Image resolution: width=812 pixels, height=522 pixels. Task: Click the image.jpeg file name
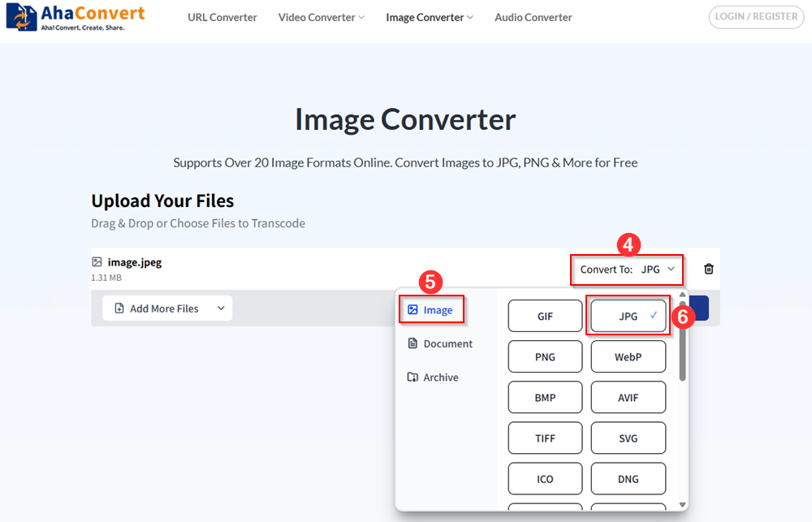(x=135, y=261)
